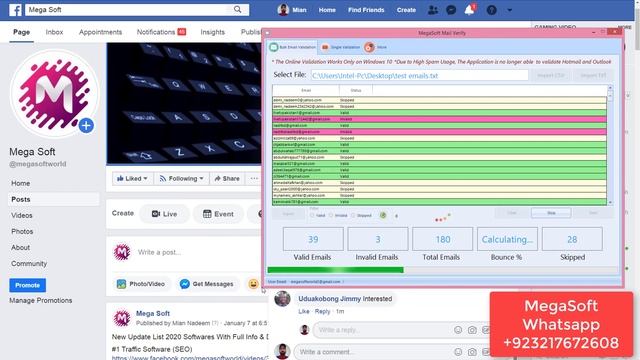Click the Live camera icon
This screenshot has height=360, width=640.
coord(156,213)
